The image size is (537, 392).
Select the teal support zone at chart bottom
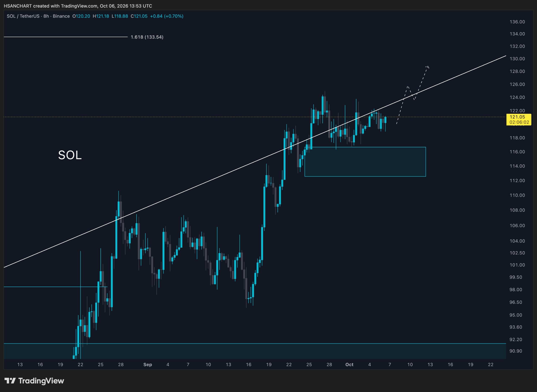coord(255,351)
